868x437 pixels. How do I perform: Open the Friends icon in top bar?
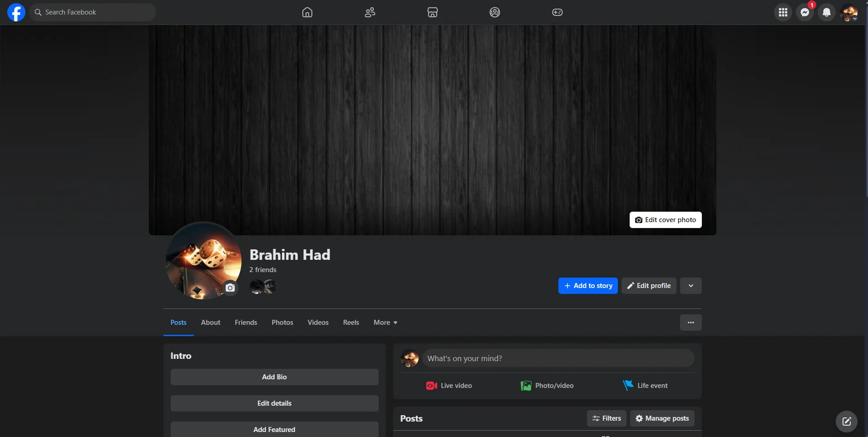pos(370,12)
